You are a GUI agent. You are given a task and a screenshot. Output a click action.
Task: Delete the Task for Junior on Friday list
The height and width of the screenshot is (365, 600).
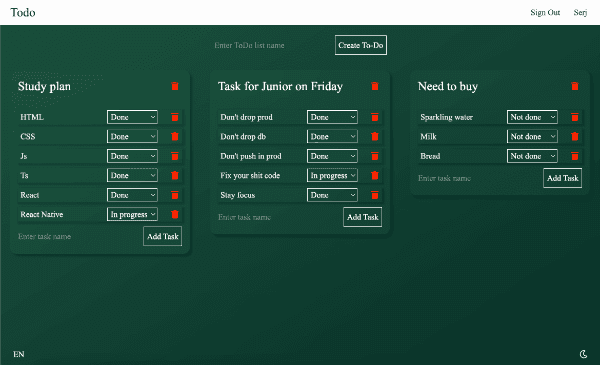(x=375, y=86)
